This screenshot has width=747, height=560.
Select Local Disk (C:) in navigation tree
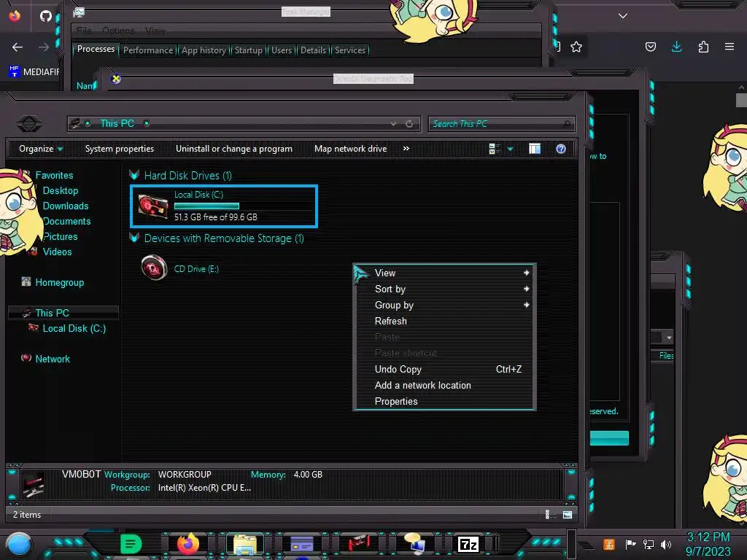[x=68, y=328]
